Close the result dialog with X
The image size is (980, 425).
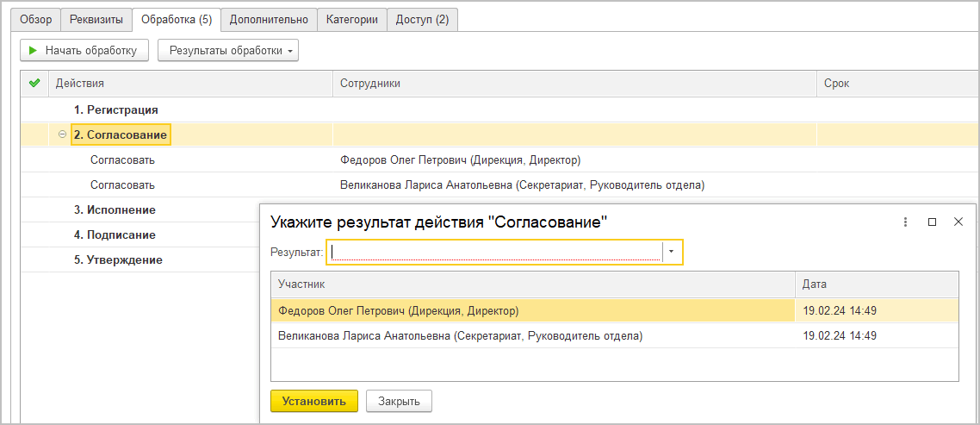click(958, 222)
